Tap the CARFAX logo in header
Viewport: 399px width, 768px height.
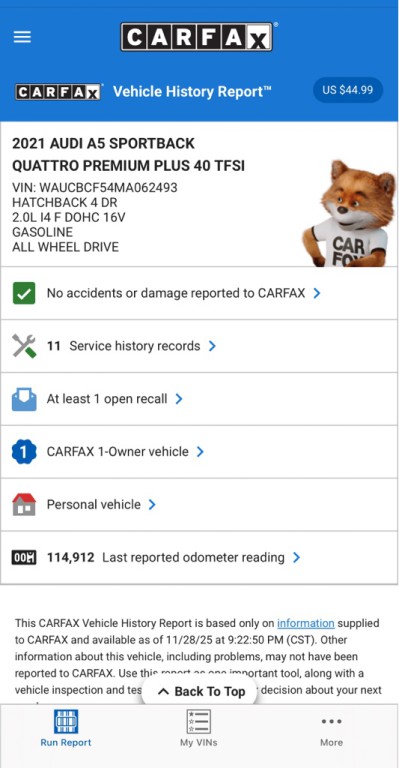(x=196, y=37)
